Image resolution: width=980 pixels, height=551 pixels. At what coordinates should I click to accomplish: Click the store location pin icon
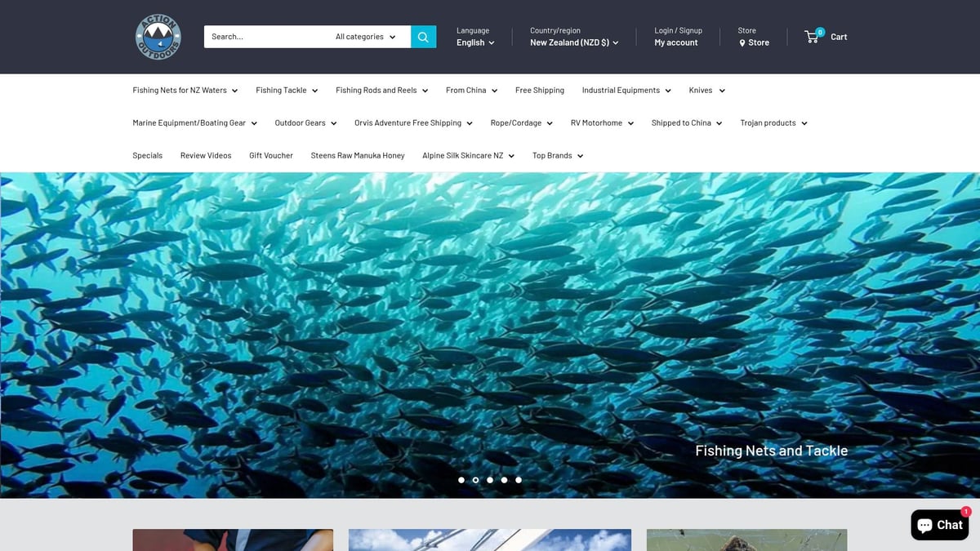tap(742, 42)
